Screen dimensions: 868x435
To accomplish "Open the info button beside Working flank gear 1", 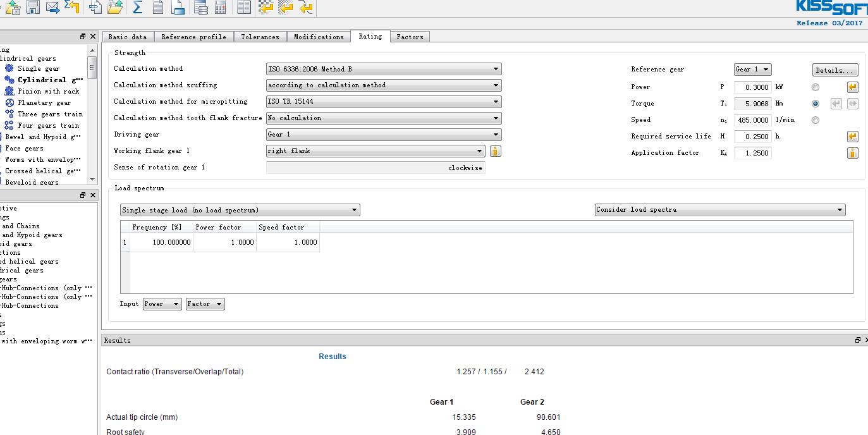I will point(496,151).
